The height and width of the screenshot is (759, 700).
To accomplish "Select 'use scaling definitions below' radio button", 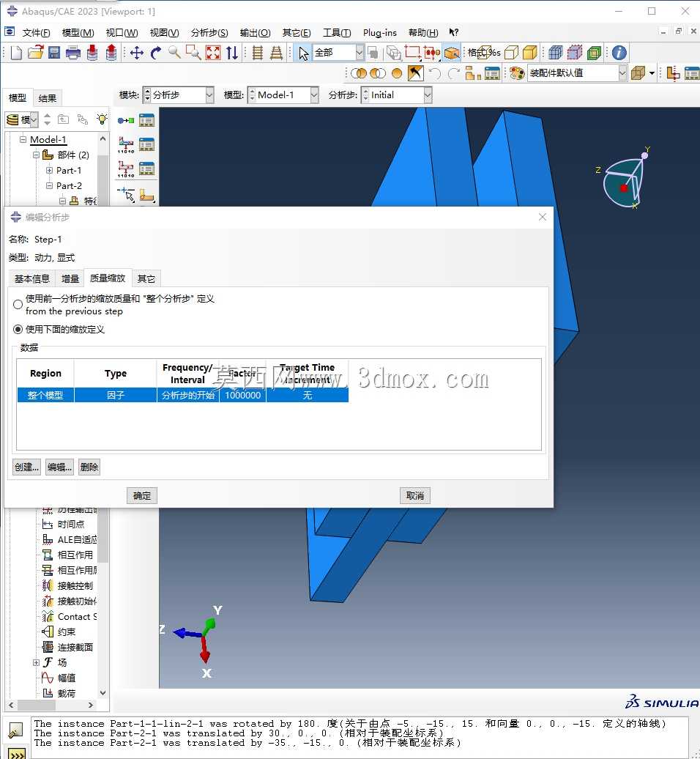I will 18,330.
